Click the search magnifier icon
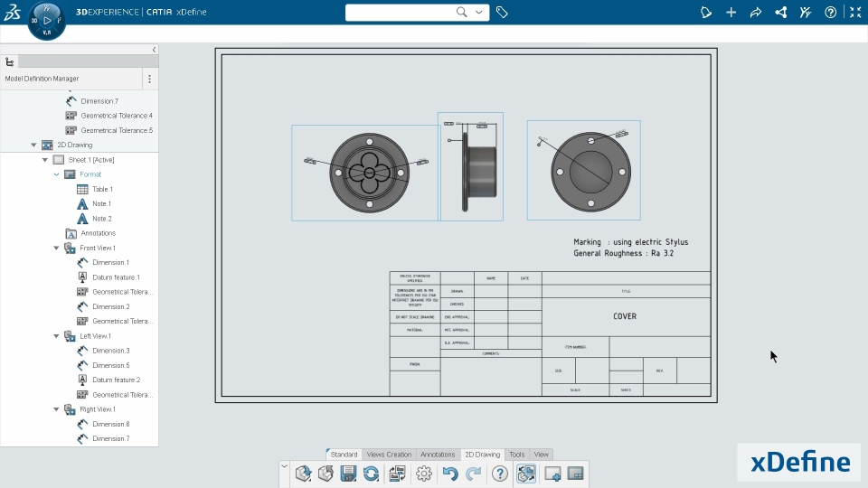The image size is (868, 488). click(461, 12)
